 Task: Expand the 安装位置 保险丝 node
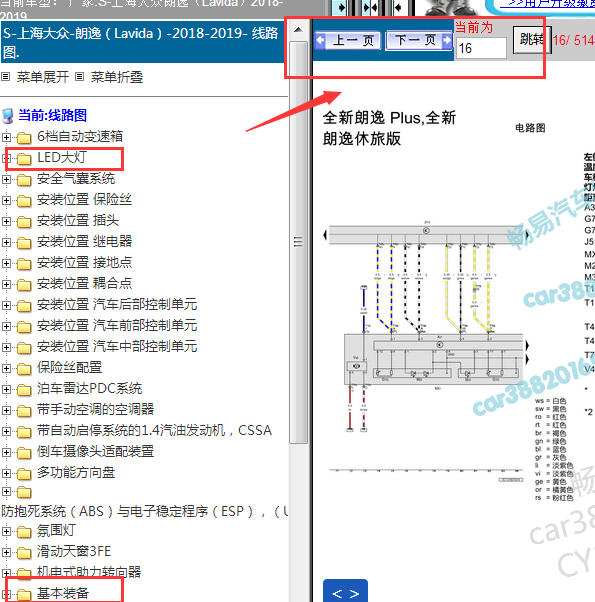(x=6, y=200)
